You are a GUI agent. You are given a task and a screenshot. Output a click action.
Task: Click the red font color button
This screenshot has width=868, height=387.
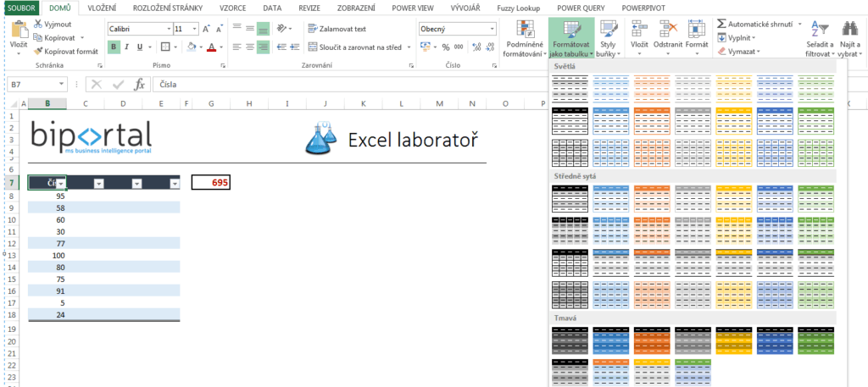coord(211,47)
